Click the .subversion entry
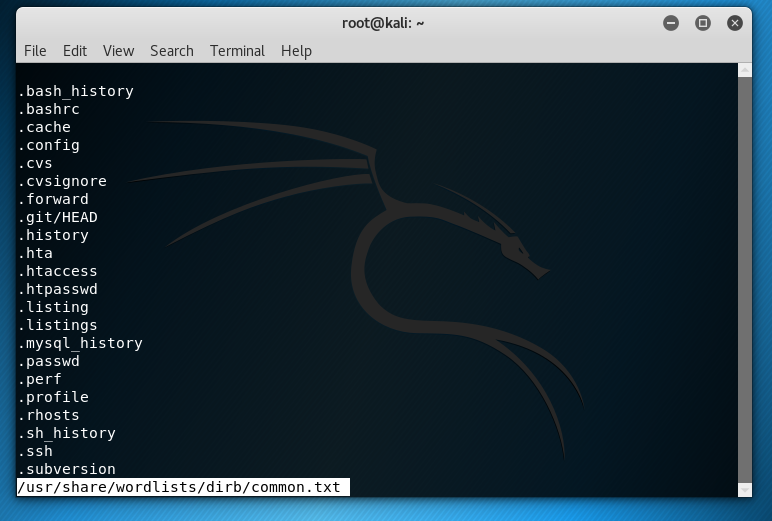This screenshot has height=521, width=772. [67, 469]
